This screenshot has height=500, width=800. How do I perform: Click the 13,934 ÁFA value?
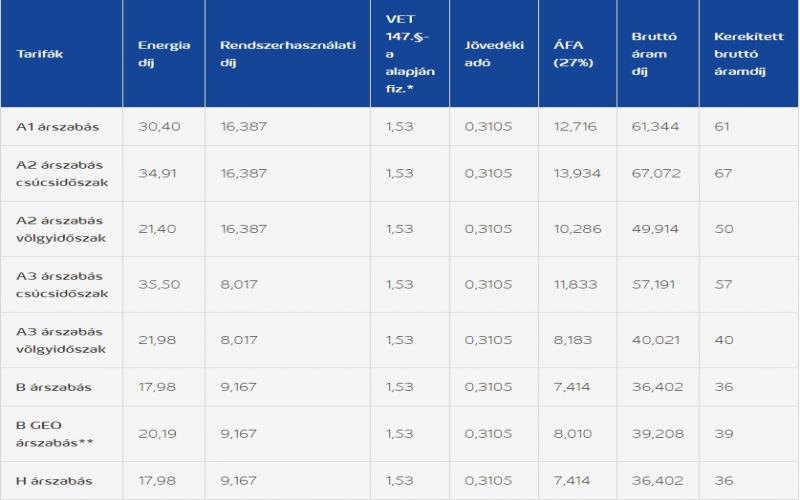click(573, 173)
